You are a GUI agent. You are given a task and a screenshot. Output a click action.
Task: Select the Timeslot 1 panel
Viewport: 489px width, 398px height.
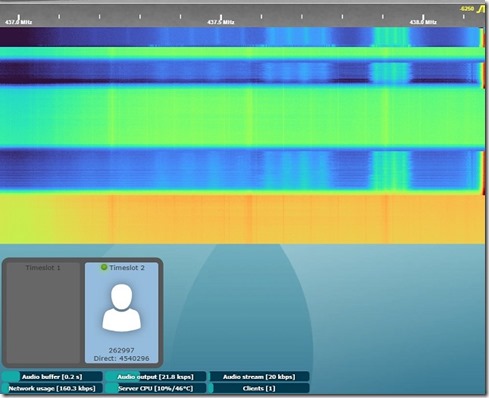tap(43, 312)
